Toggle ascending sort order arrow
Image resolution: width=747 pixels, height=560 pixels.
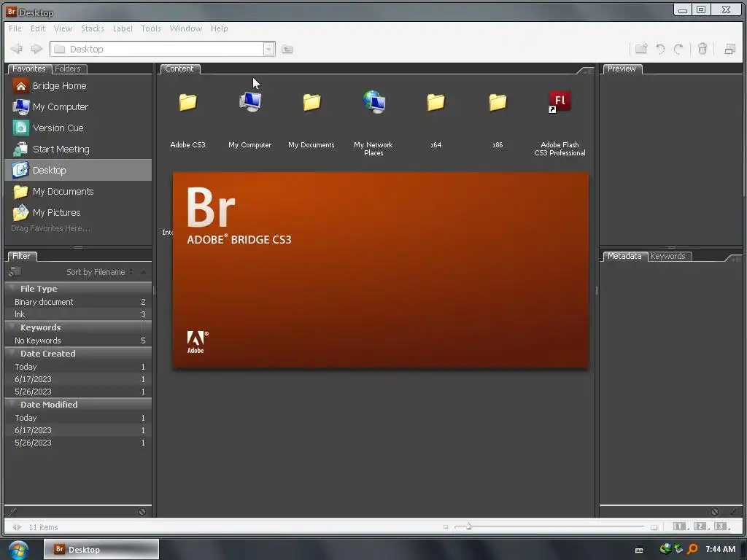click(143, 272)
